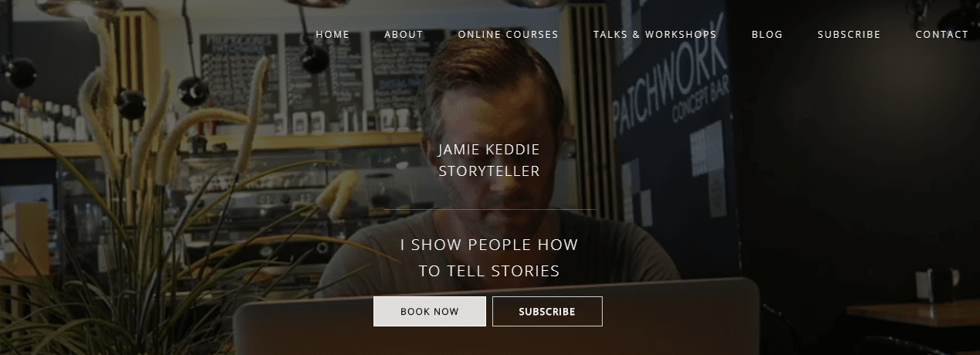The image size is (980, 355).
Task: Go to the About page
Action: [x=404, y=35]
